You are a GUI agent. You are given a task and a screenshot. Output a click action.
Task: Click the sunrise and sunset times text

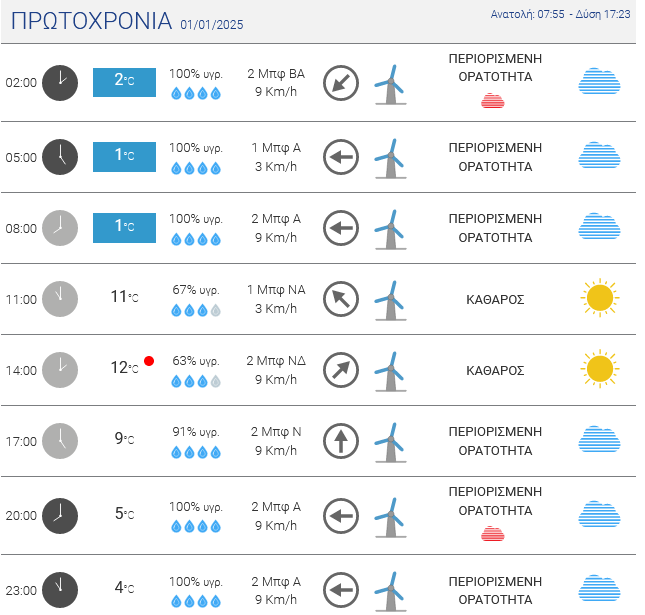[560, 14]
